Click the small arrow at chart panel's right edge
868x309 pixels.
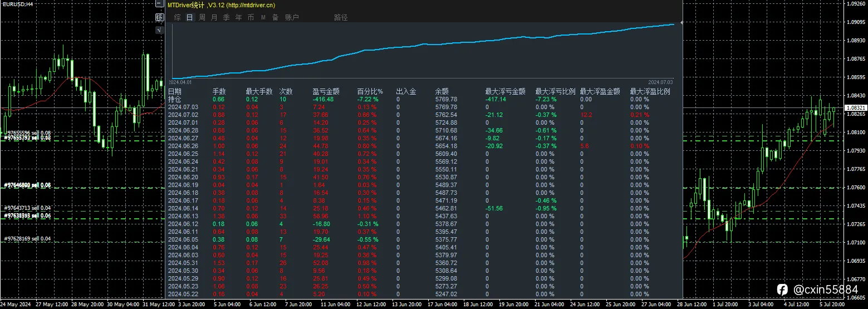[x=682, y=22]
